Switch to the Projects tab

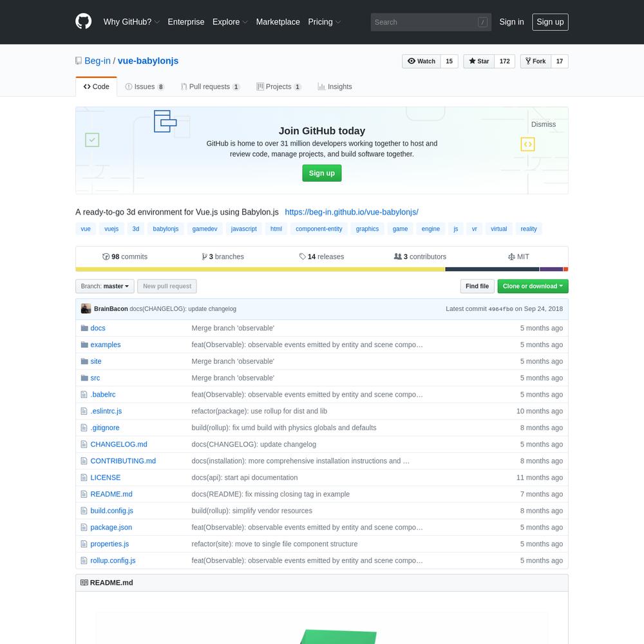pos(279,87)
